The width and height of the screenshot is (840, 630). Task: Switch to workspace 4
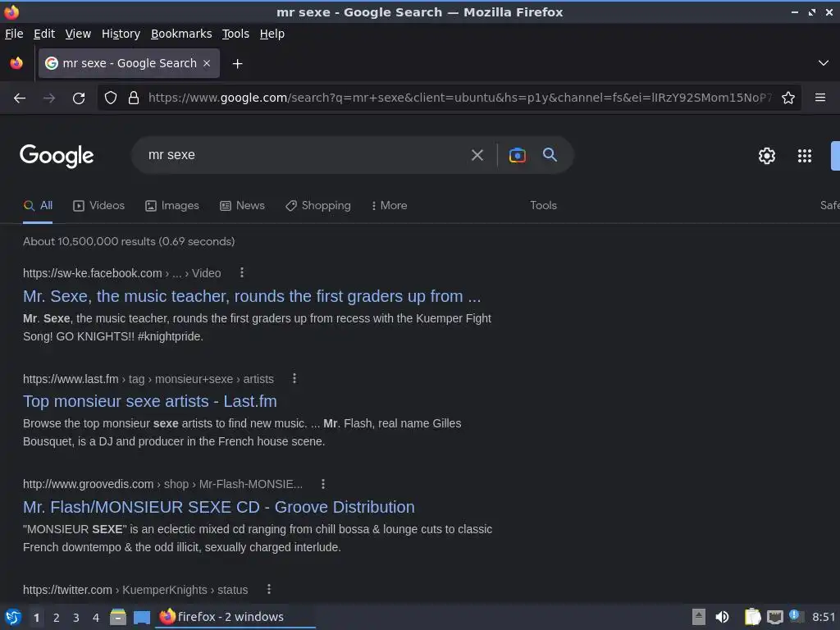click(x=96, y=618)
